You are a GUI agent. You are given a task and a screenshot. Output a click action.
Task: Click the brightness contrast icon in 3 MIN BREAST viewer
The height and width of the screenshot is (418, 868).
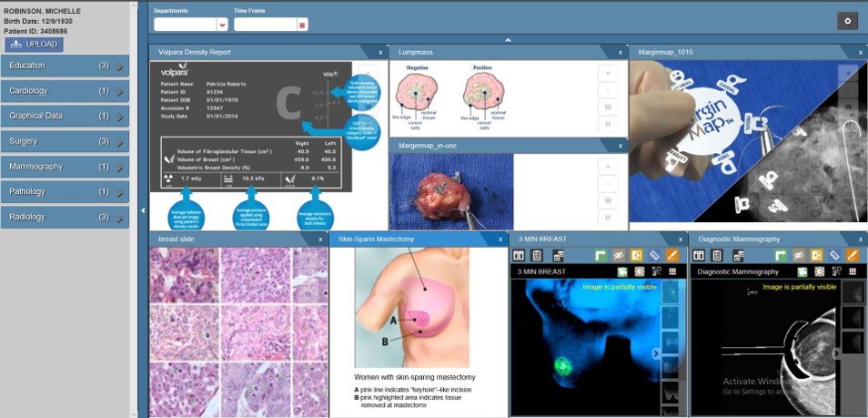(640, 271)
